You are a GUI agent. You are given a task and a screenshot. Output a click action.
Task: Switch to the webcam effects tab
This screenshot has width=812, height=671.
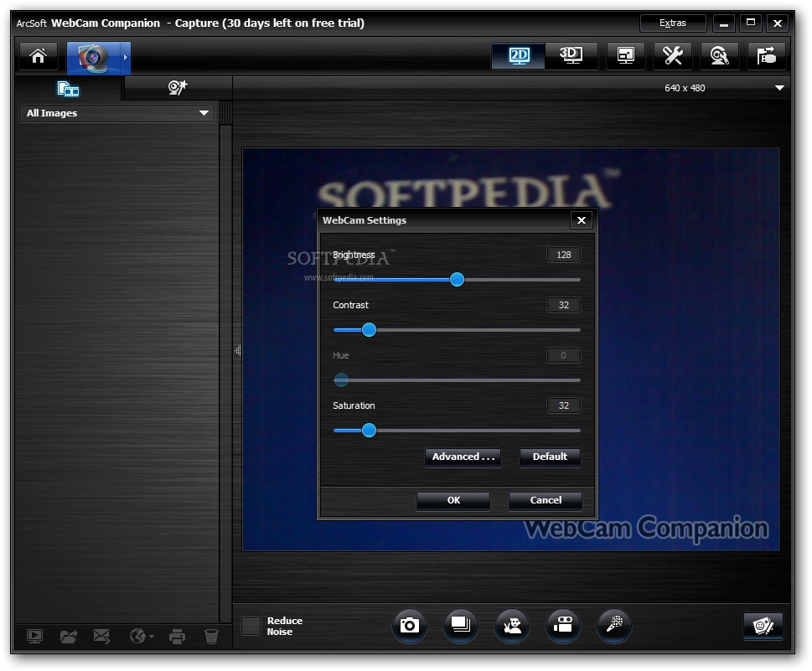pyautogui.click(x=177, y=88)
